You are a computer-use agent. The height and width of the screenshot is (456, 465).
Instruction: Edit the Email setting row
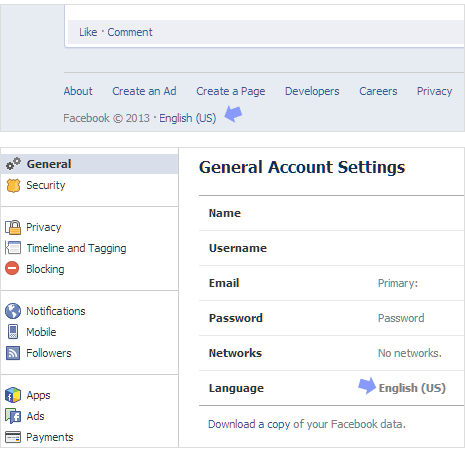click(331, 283)
